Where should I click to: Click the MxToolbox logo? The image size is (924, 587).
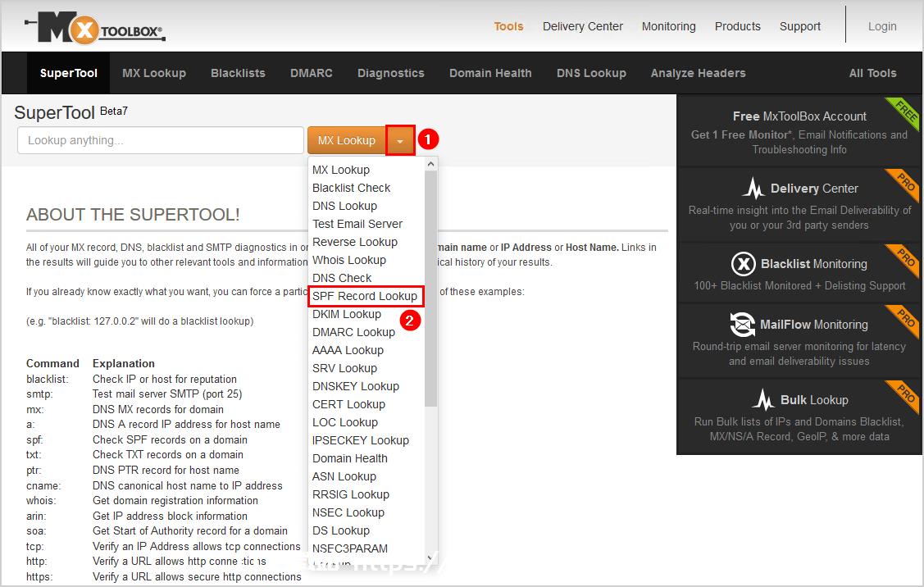(x=95, y=27)
